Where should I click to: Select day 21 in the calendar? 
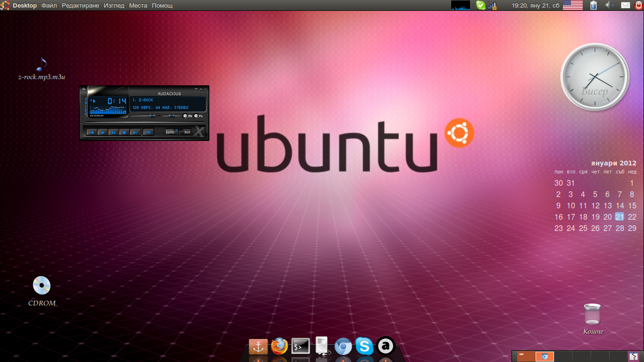(619, 217)
